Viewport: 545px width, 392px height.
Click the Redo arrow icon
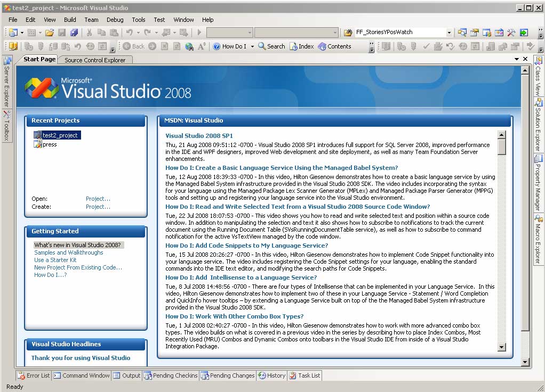click(x=147, y=32)
